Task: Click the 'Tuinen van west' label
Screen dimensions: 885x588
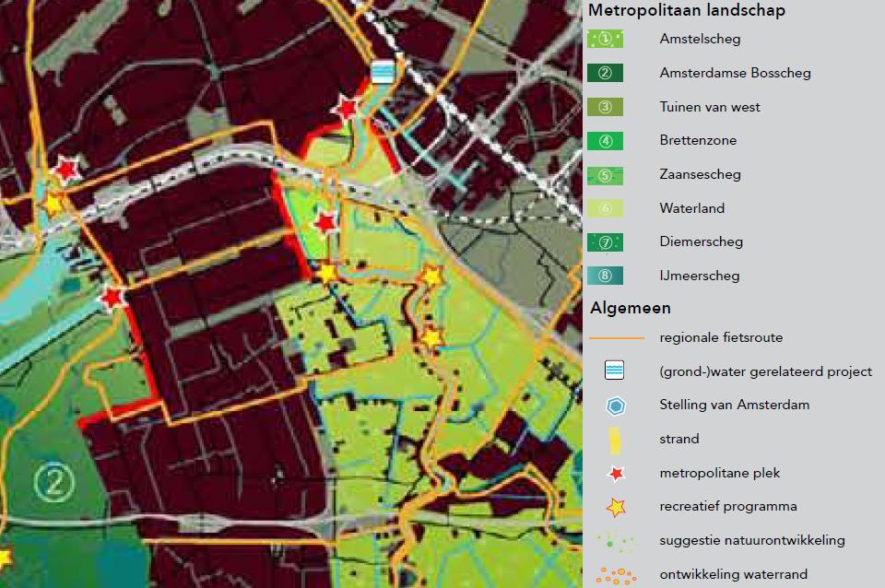Action: point(710,107)
